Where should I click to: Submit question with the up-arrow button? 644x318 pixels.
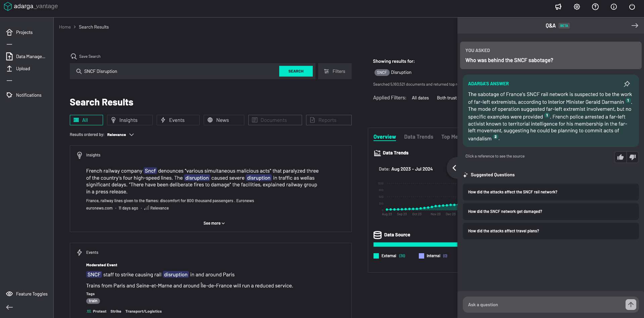pos(631,305)
